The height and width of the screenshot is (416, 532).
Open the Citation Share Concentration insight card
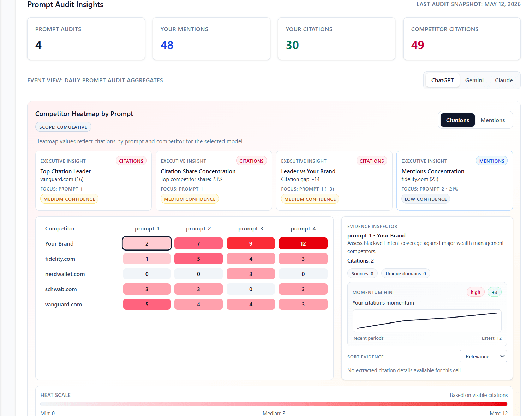tap(214, 181)
